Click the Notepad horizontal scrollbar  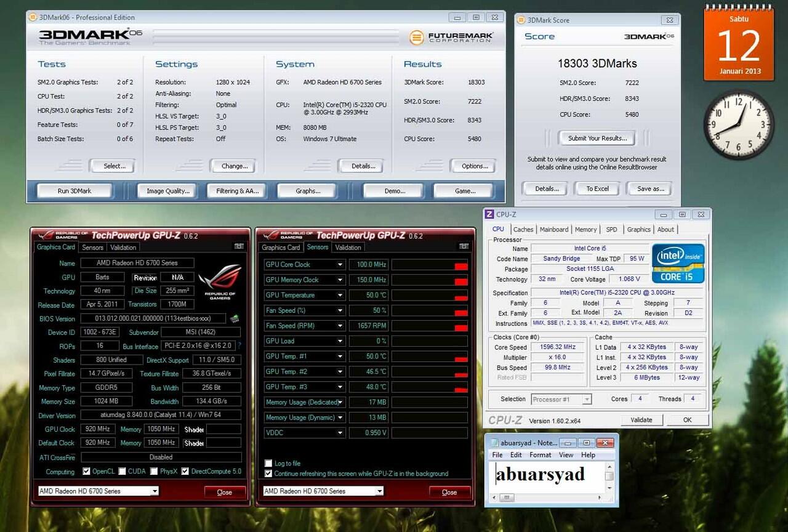click(547, 498)
